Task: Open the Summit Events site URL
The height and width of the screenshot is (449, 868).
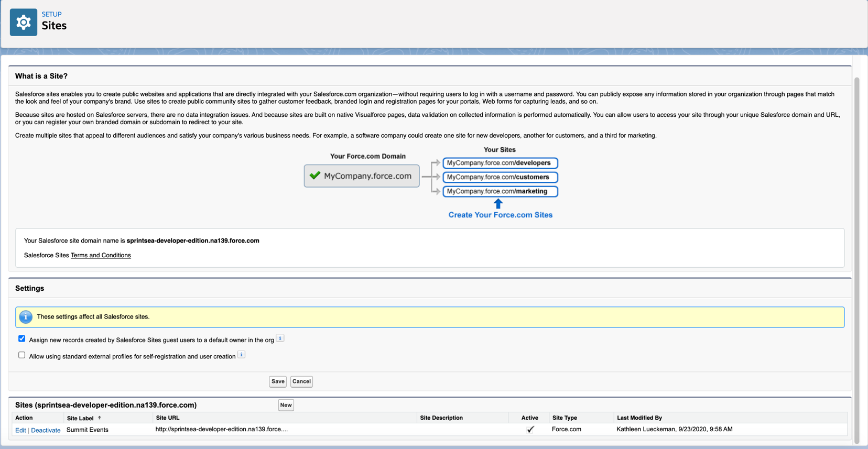Action: point(221,429)
